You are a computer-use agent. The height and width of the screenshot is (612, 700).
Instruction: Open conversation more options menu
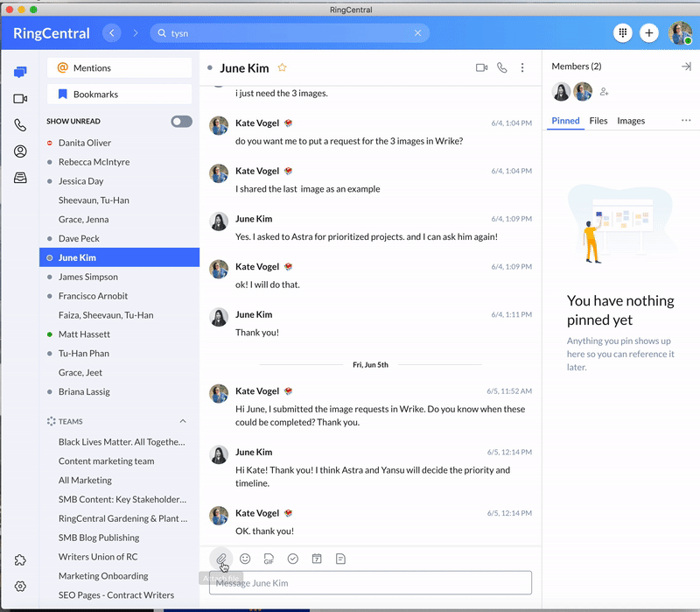pos(522,67)
